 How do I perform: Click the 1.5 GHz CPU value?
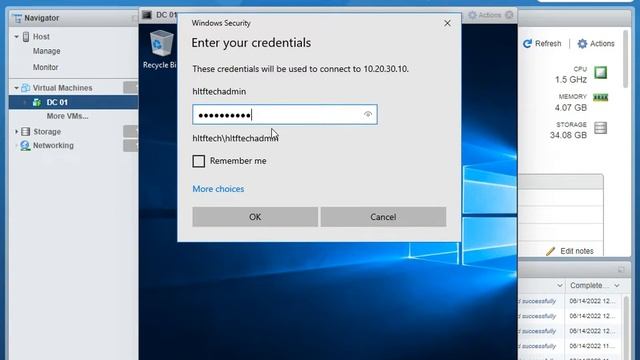(x=571, y=80)
